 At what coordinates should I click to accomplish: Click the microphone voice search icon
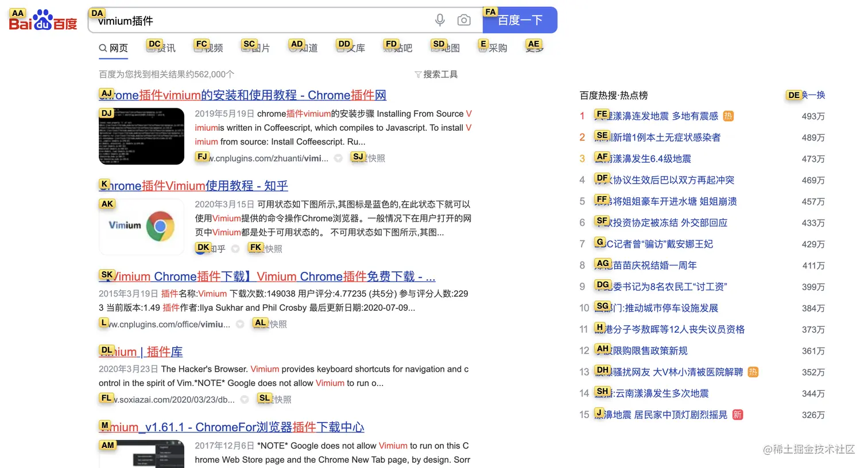coord(440,19)
